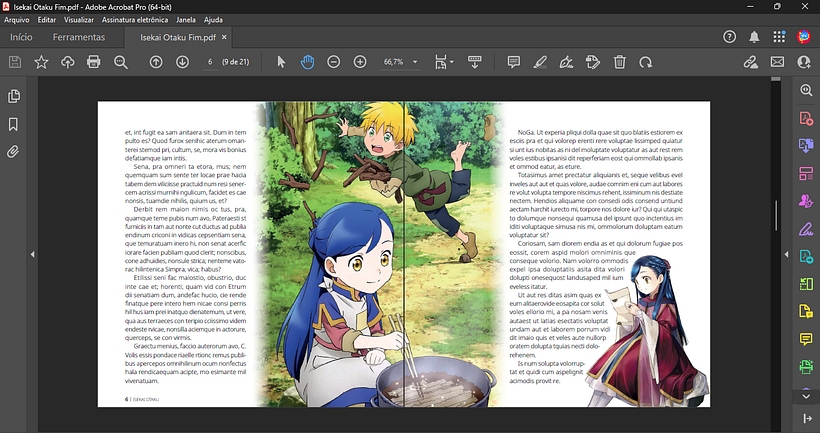Choose the selection arrow tool
This screenshot has width=820, height=433.
point(281,62)
